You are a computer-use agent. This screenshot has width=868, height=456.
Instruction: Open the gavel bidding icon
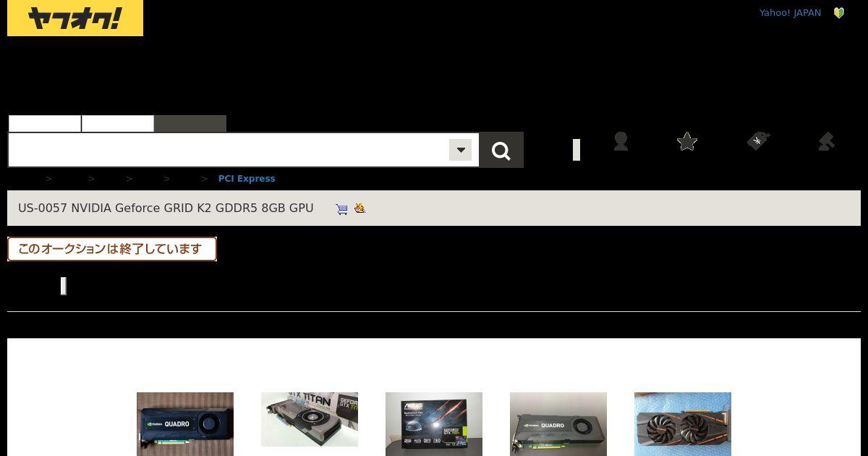(827, 141)
